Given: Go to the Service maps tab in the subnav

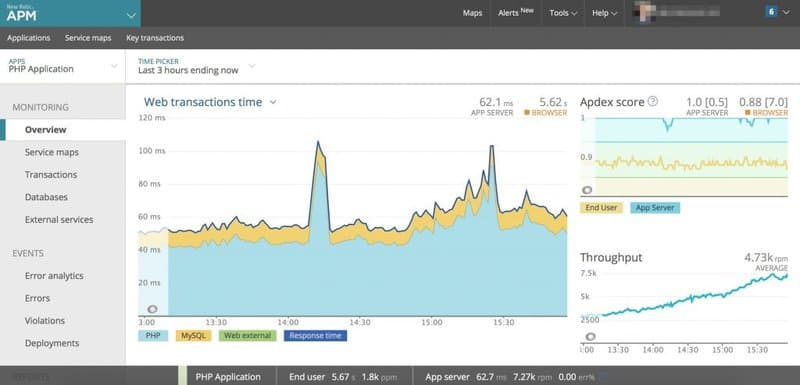Looking at the screenshot, I should 88,38.
